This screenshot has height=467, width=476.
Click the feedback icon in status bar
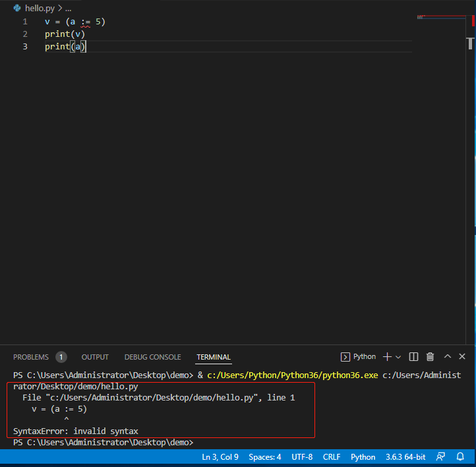pos(440,457)
